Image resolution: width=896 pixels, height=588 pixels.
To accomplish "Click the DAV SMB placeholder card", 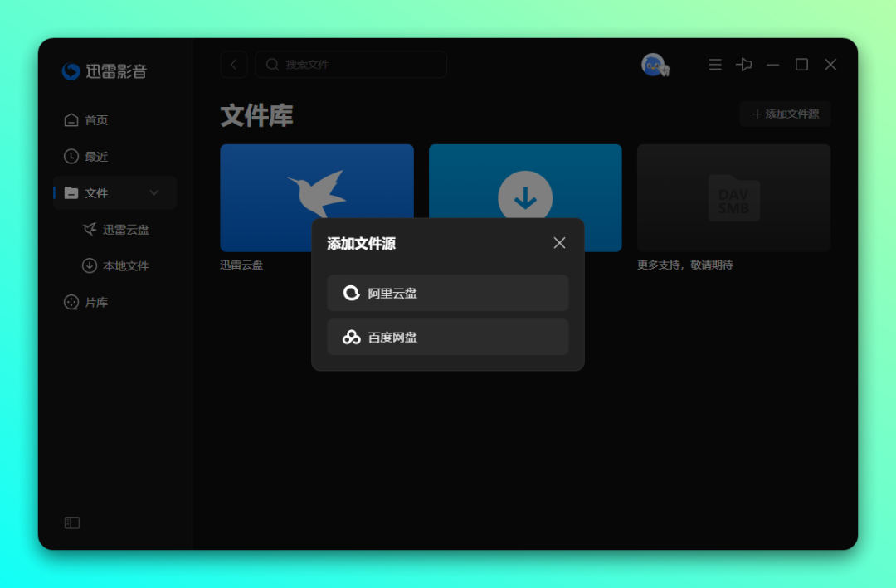I will coord(733,197).
